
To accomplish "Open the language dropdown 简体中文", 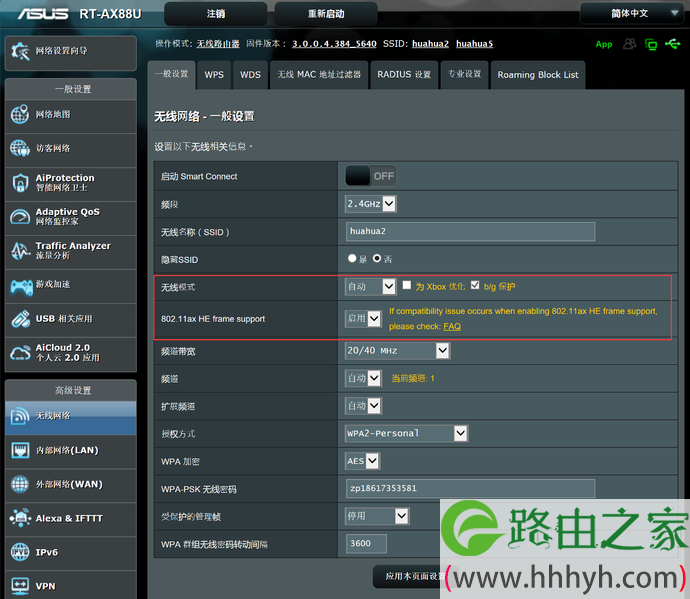I will [x=631, y=14].
